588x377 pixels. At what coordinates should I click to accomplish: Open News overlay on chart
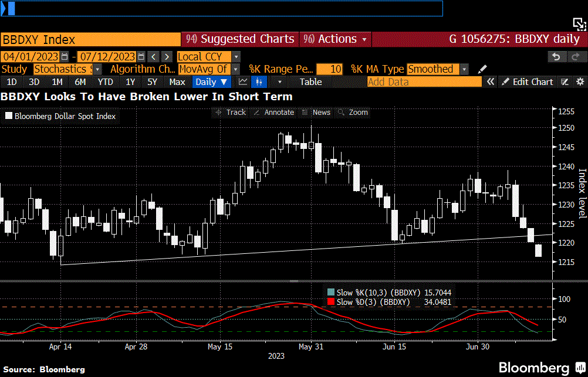tap(316, 113)
